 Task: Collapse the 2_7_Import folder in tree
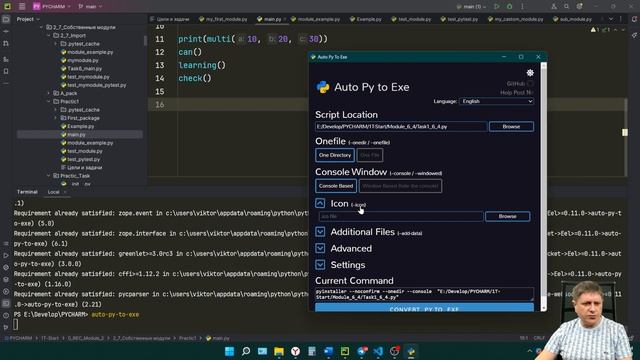(x=49, y=36)
